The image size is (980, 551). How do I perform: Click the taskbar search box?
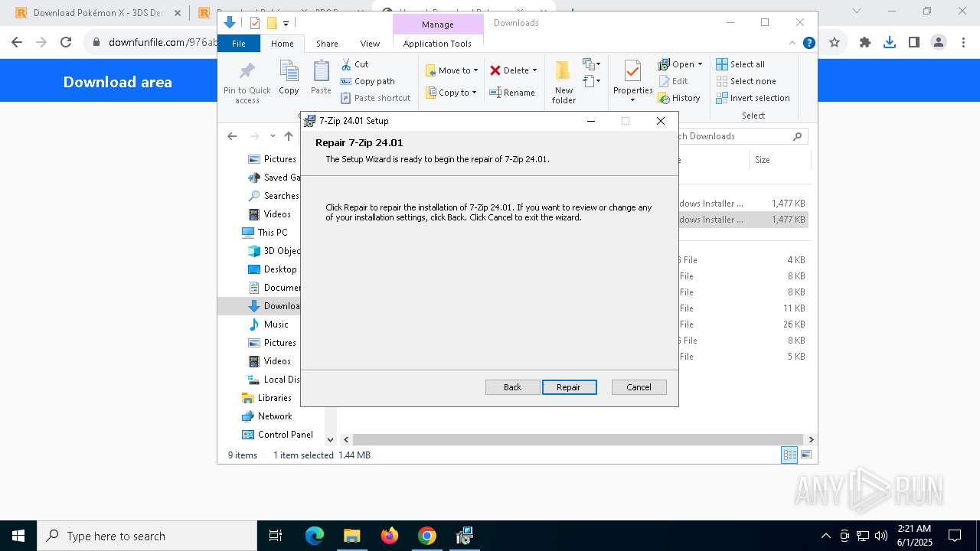point(147,536)
